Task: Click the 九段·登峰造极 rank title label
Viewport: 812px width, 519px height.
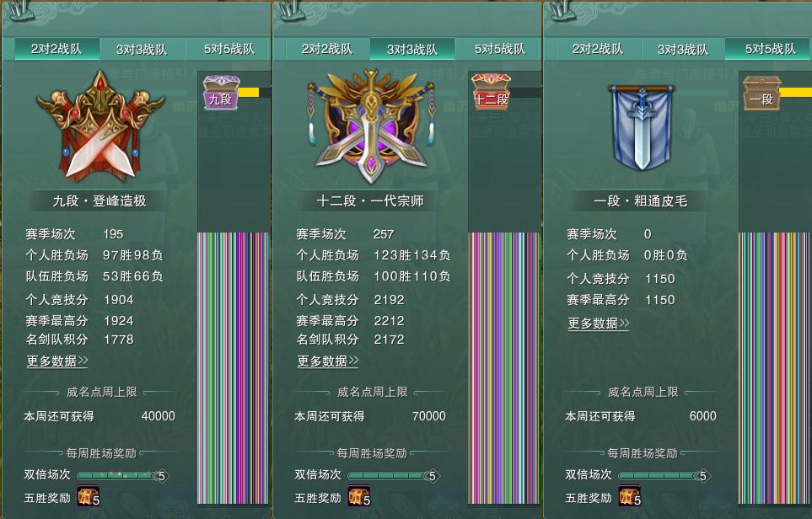Action: click(x=99, y=201)
